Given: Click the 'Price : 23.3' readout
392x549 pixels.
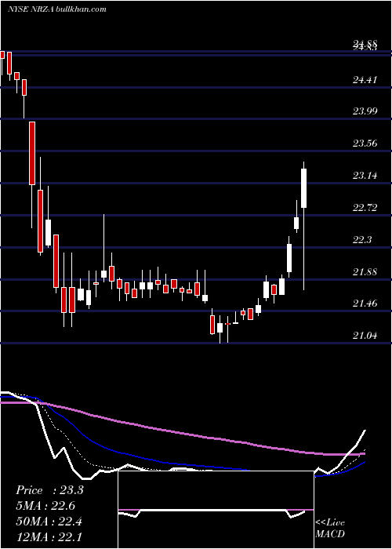Looking at the screenshot, I should (49, 490).
